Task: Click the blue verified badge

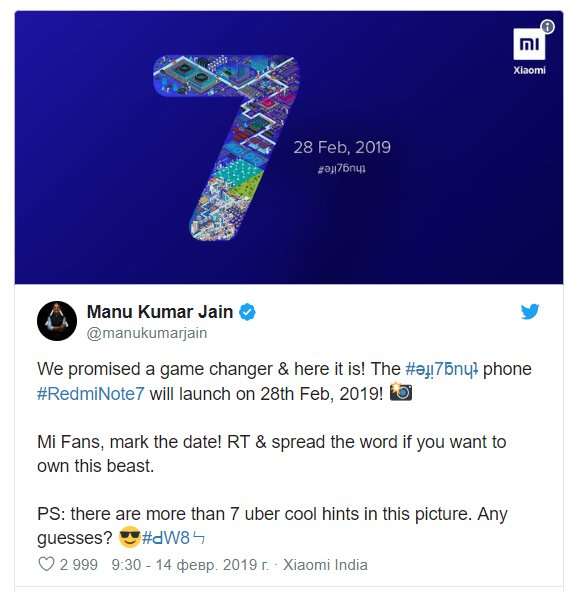Action: pos(247,312)
